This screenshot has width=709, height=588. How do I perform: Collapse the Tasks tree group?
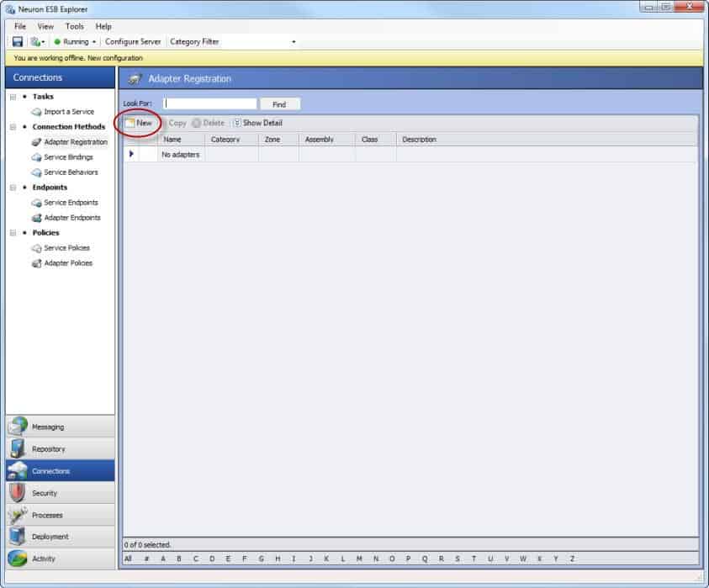click(x=13, y=97)
